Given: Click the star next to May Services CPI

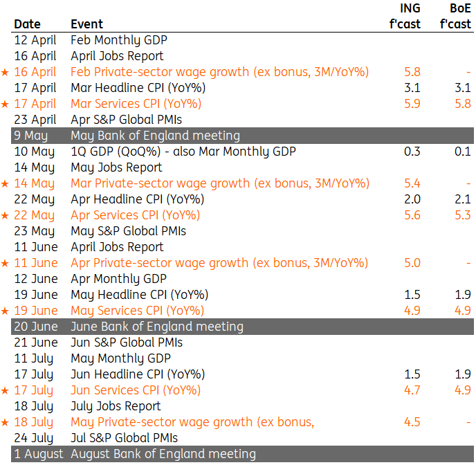Looking at the screenshot, I should [6, 311].
